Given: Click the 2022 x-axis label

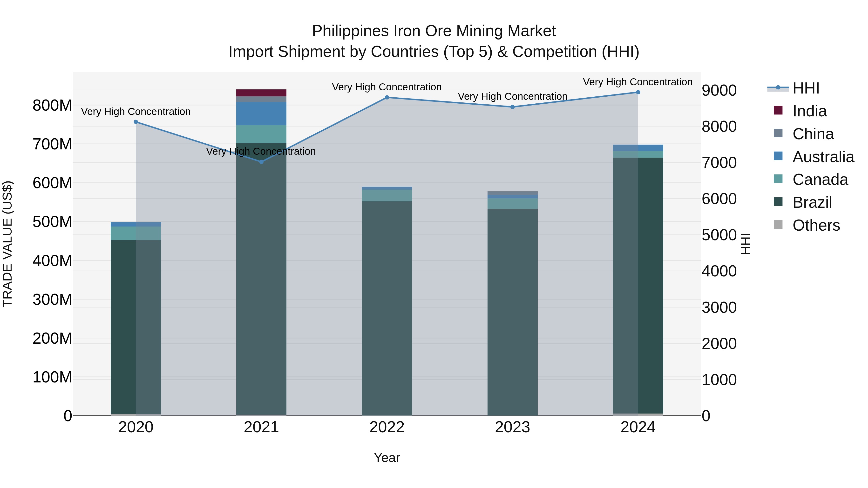Looking at the screenshot, I should (x=387, y=427).
